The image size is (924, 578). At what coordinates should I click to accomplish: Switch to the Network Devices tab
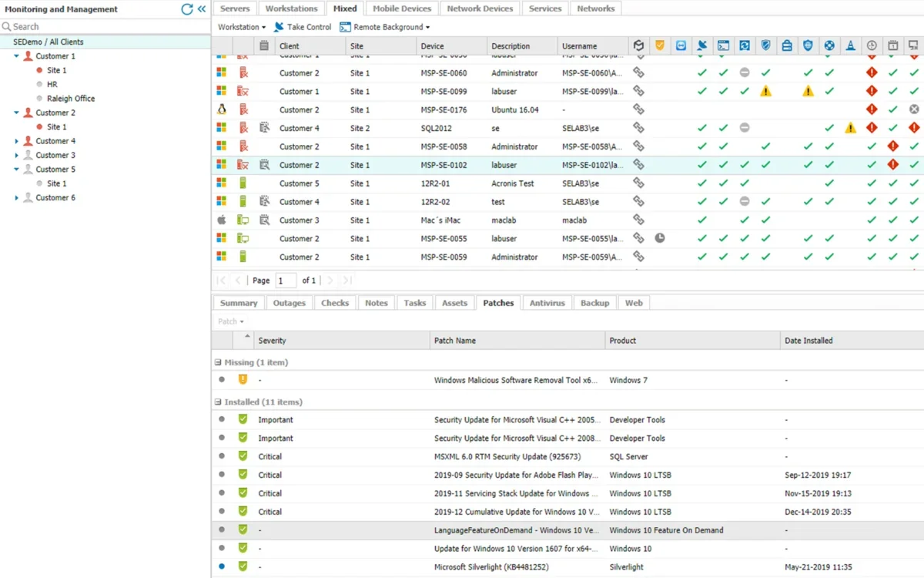(480, 8)
